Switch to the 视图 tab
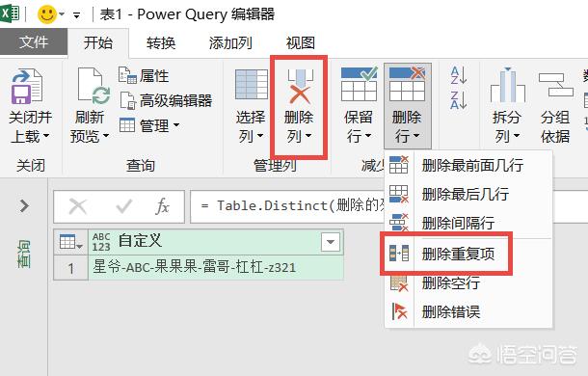 point(301,42)
